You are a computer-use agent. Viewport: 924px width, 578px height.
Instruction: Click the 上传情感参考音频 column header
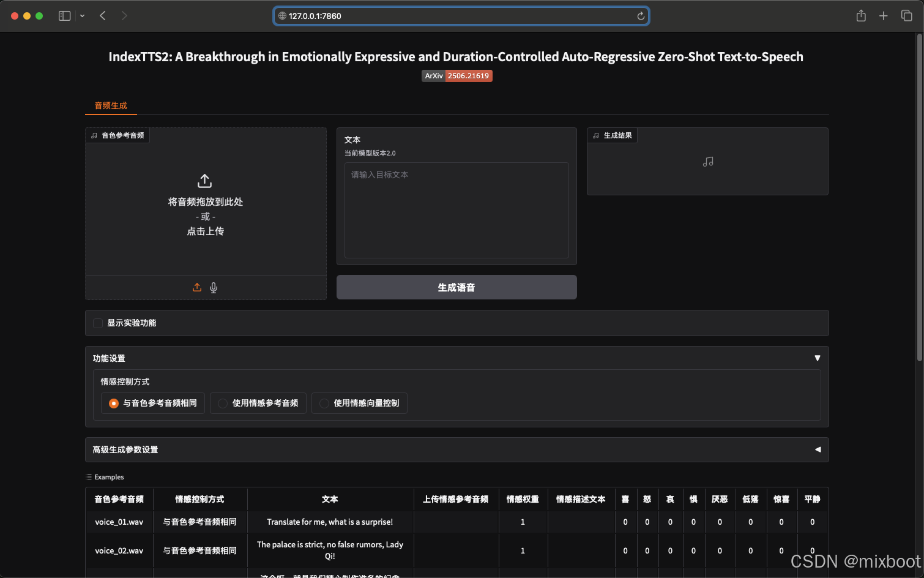click(x=456, y=499)
